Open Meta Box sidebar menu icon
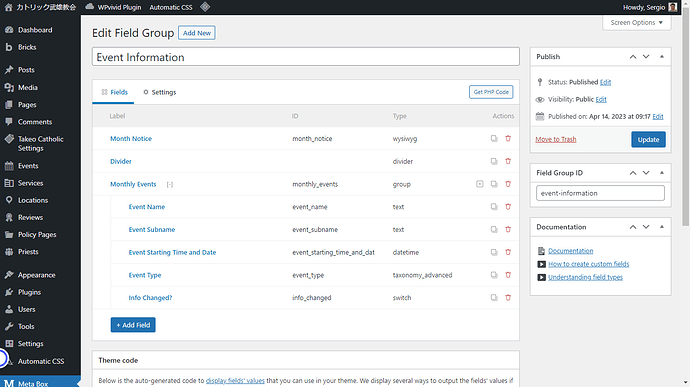The image size is (690, 387). pyautogui.click(x=9, y=383)
